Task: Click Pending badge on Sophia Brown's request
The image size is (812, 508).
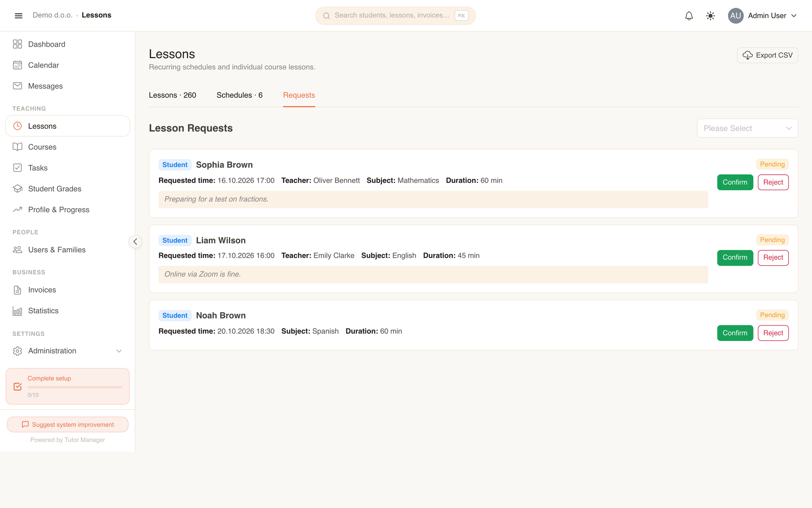Action: click(772, 164)
